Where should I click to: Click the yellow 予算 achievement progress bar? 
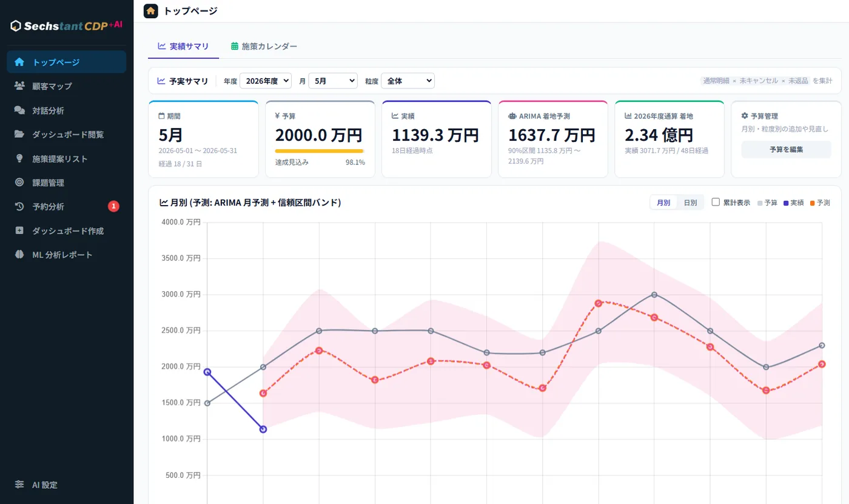320,151
